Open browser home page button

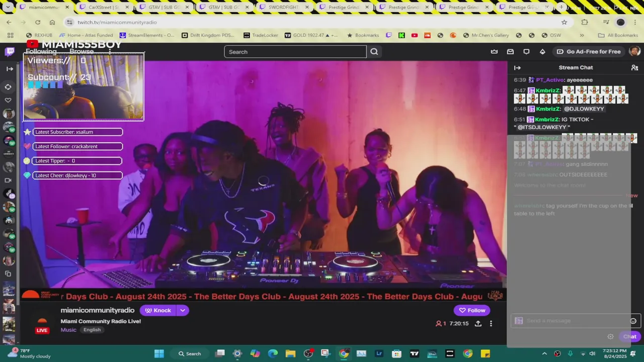[x=52, y=22]
